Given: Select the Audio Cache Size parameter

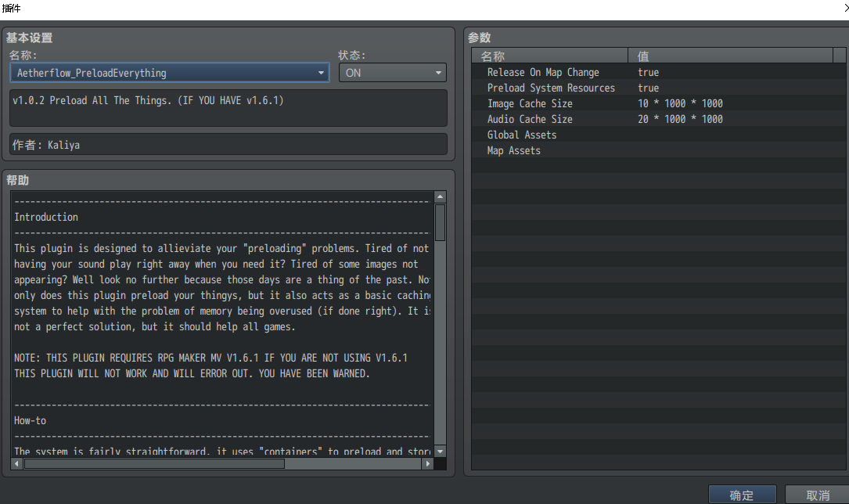Looking at the screenshot, I should click(x=530, y=119).
